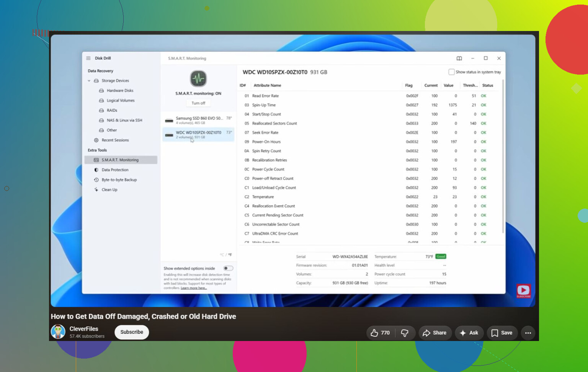Select RAIDs in sidebar
This screenshot has height=372, width=588.
coord(112,111)
